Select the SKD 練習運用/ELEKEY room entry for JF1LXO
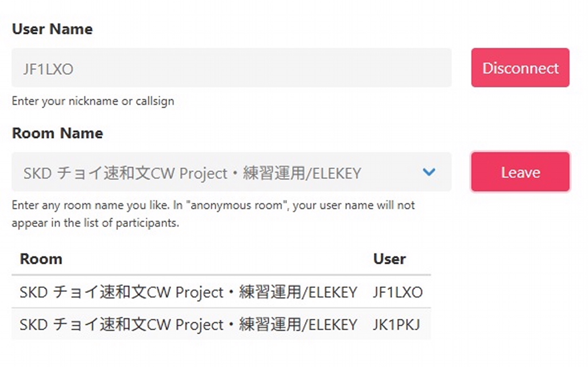Image resolution: width=588 pixels, height=367 pixels. coord(189,292)
